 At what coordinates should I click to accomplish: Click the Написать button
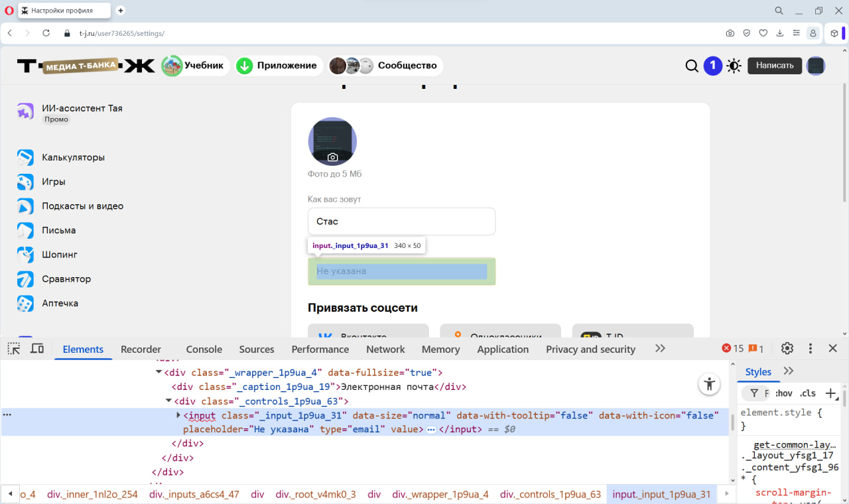point(775,66)
